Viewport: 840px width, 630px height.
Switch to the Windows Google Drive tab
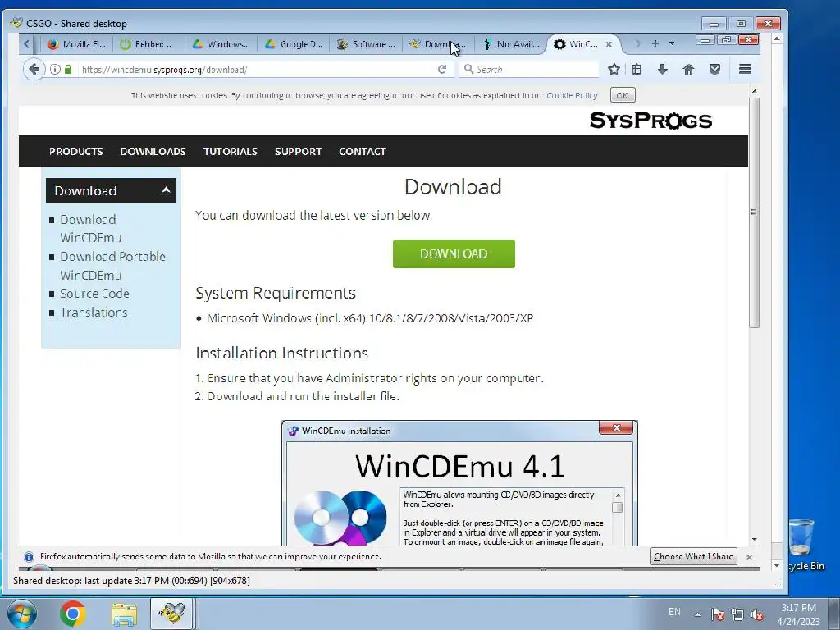point(221,44)
